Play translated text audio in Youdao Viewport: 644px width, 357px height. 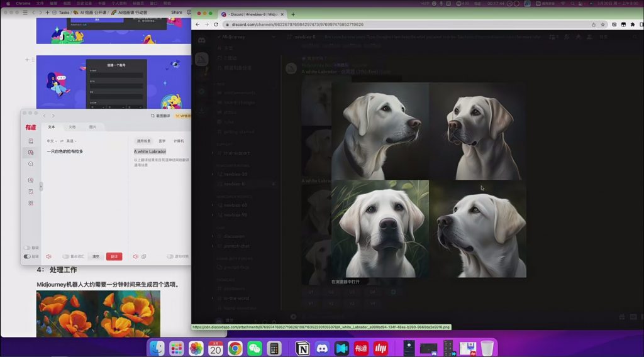(x=136, y=256)
